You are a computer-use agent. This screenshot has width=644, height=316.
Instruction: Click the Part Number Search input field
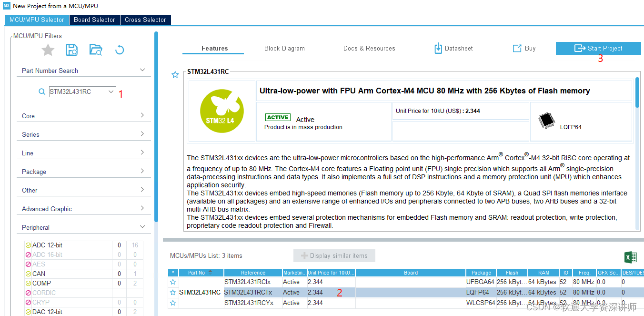(82, 92)
